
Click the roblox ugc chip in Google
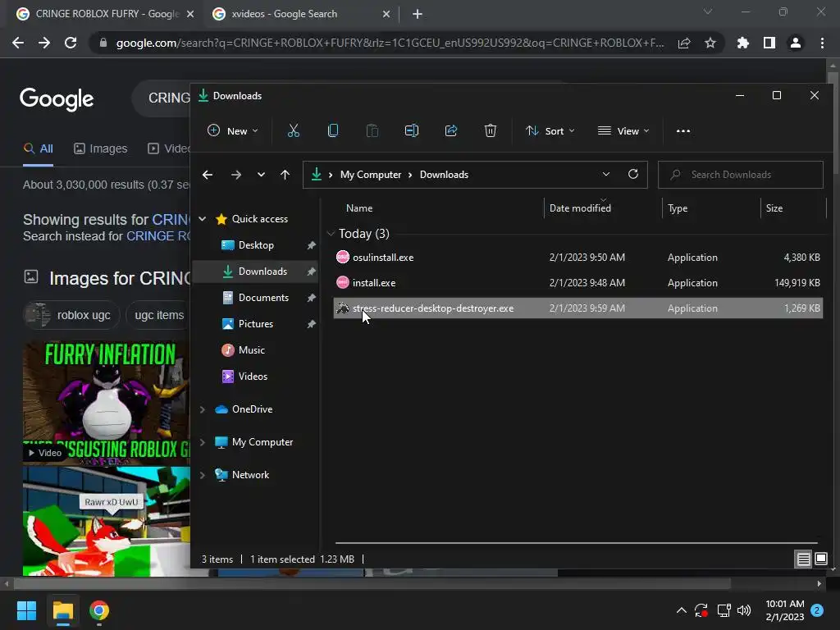point(71,315)
